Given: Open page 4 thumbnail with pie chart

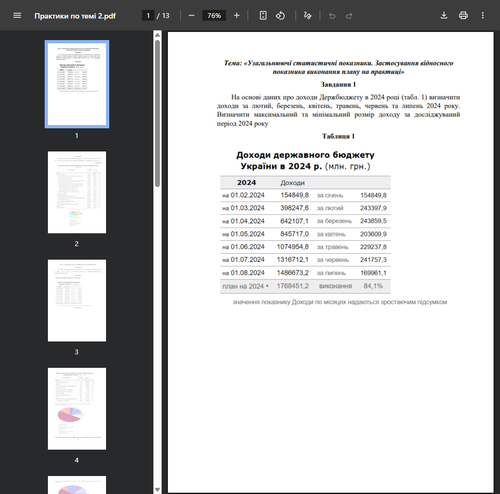Looking at the screenshot, I should (77, 409).
